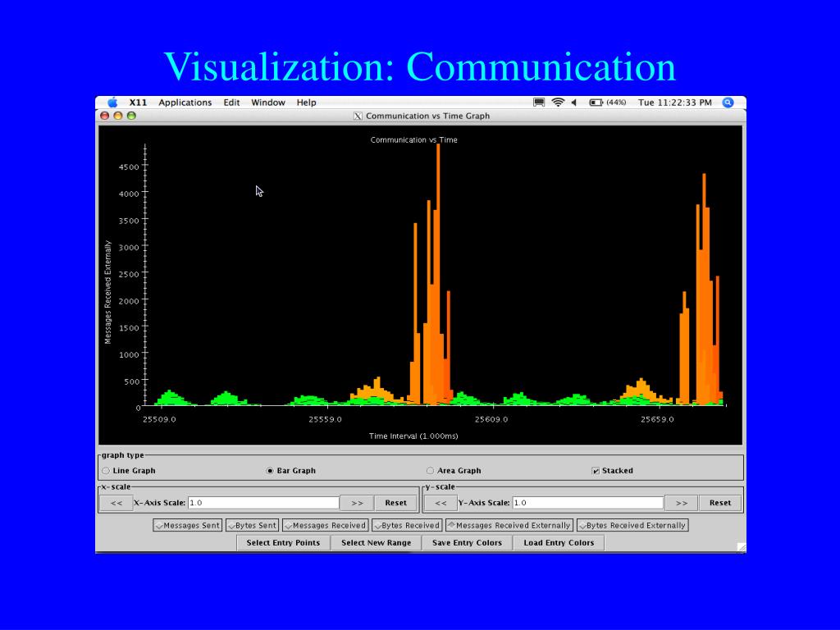Click the battery percentage (44%) text
Image resolution: width=840 pixels, height=630 pixels.
[616, 103]
